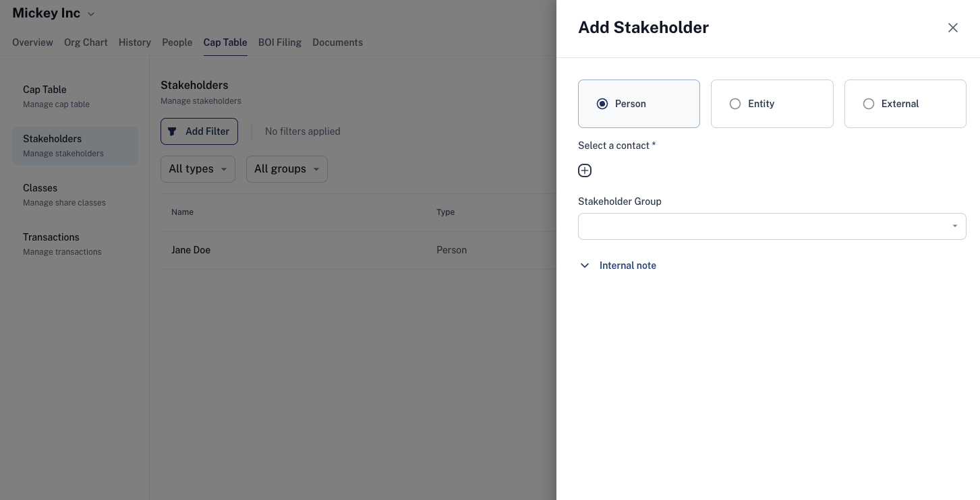Viewport: 980px width, 500px height.
Task: Open the History tab
Action: 135,42
